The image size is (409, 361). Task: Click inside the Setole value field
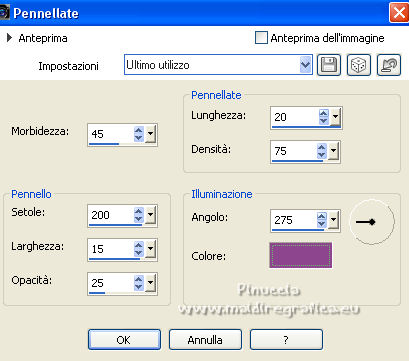pyautogui.click(x=111, y=215)
